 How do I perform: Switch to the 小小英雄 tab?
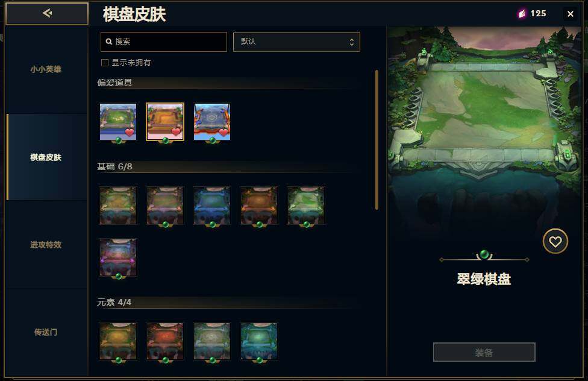46,69
